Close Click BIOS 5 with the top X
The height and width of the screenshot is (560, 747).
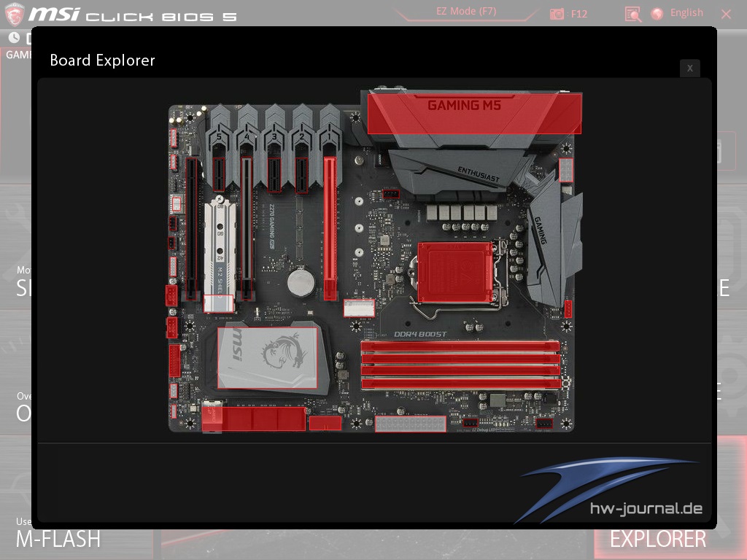(x=726, y=15)
